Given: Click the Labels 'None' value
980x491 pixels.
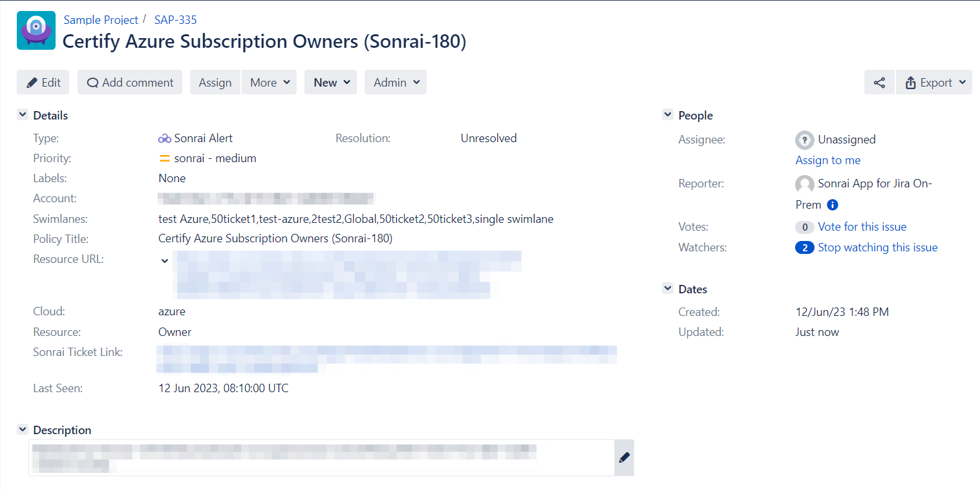Looking at the screenshot, I should [x=172, y=178].
